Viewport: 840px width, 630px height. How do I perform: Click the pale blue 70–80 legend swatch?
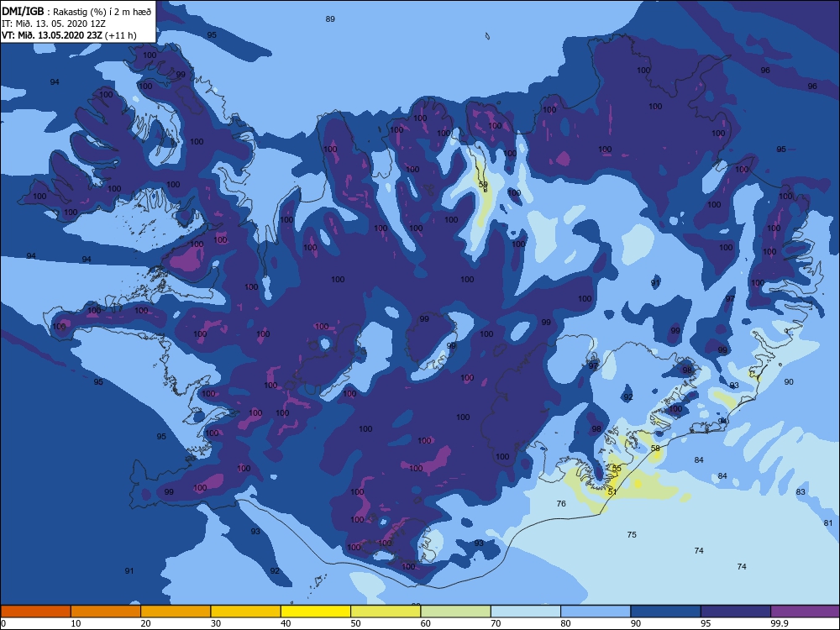click(526, 612)
